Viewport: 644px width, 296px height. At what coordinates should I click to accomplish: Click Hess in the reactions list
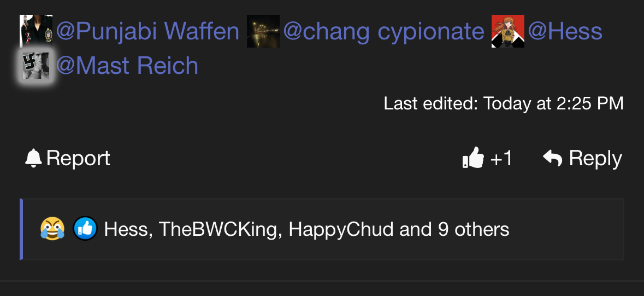pyautogui.click(x=126, y=229)
